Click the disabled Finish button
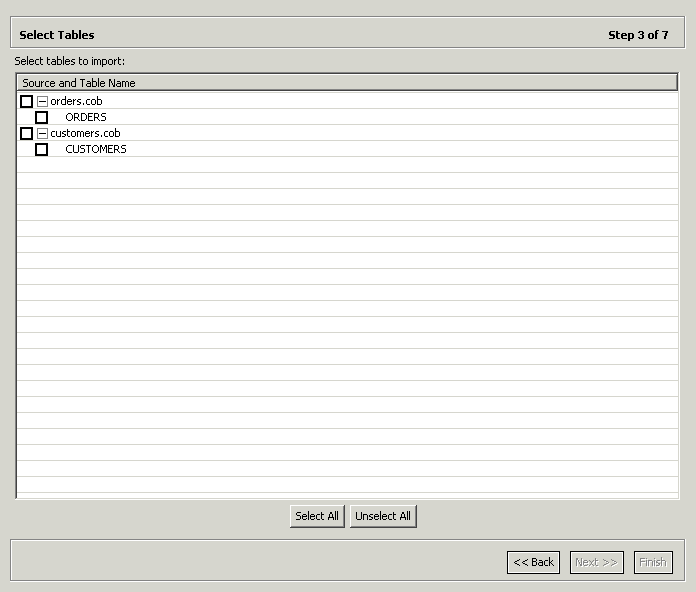The width and height of the screenshot is (696, 592). 653,562
